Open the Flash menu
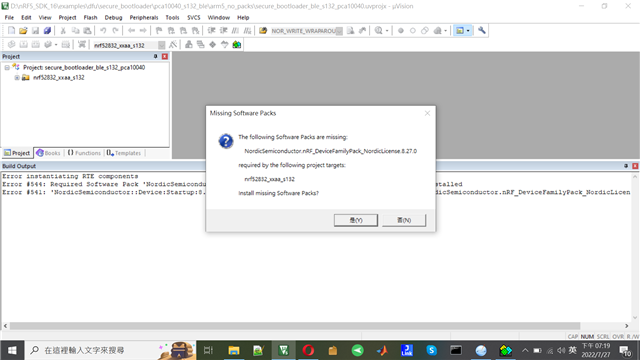Viewport: 640px width, 360px height. click(90, 18)
